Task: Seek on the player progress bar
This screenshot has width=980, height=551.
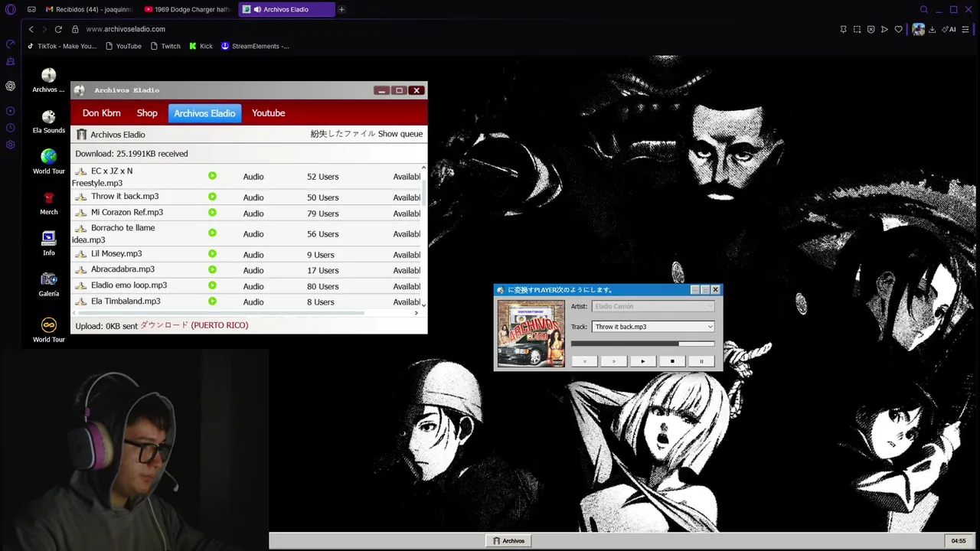Action: 642,344
